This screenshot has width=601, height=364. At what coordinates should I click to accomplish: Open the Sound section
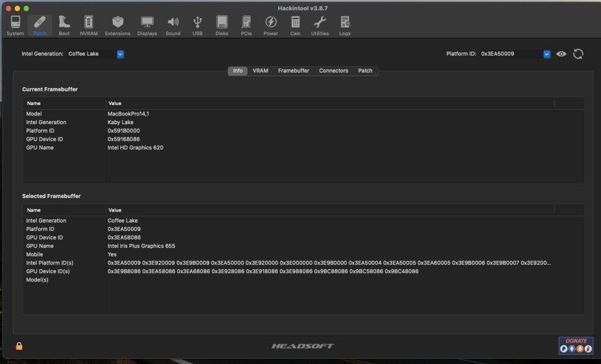coord(173,25)
